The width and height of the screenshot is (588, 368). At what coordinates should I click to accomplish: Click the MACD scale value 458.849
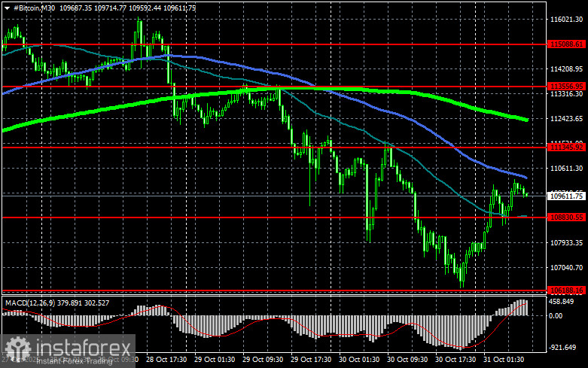(561, 301)
